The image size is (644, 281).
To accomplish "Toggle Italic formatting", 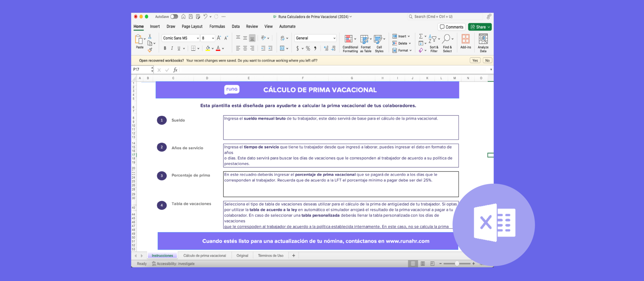I will [x=172, y=48].
